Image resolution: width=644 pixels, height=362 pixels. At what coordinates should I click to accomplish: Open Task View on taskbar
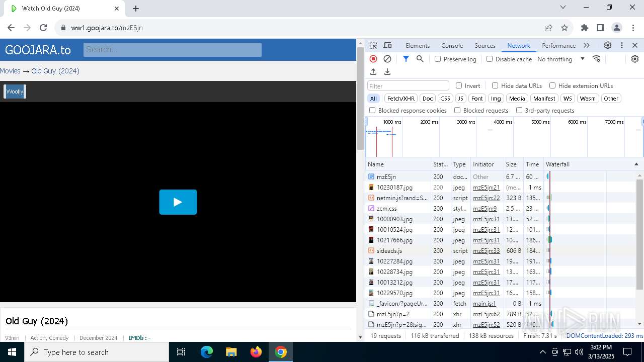point(181,352)
